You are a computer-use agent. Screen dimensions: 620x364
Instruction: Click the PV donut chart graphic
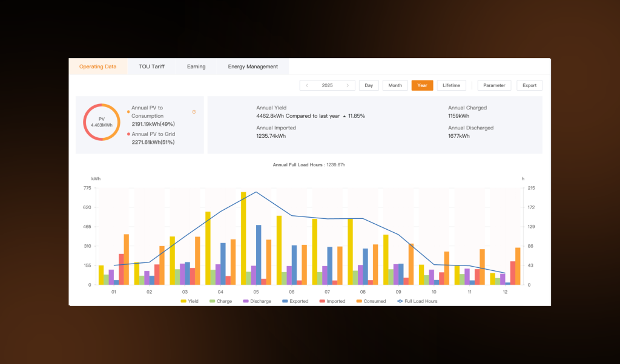coord(101,122)
